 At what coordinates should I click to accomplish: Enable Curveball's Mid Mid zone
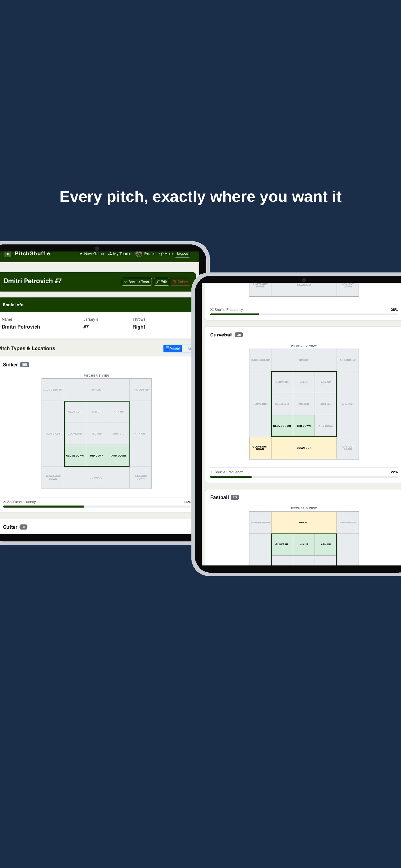pyautogui.click(x=304, y=404)
